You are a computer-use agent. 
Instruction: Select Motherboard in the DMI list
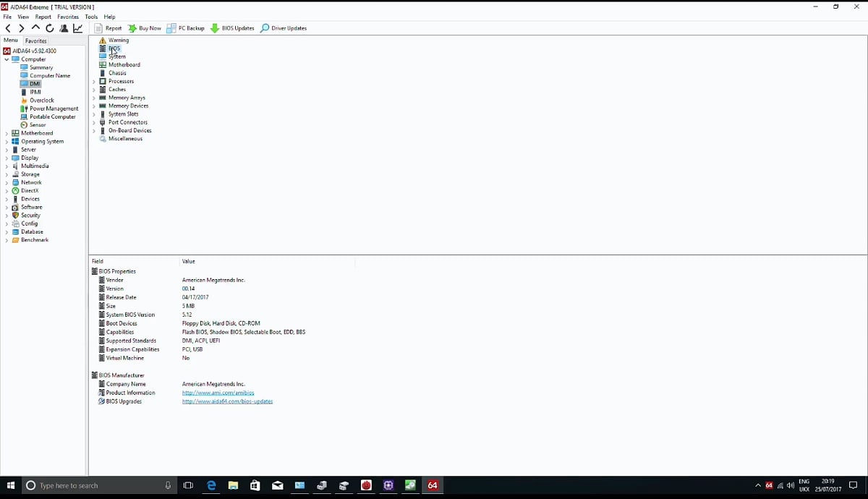pos(124,64)
